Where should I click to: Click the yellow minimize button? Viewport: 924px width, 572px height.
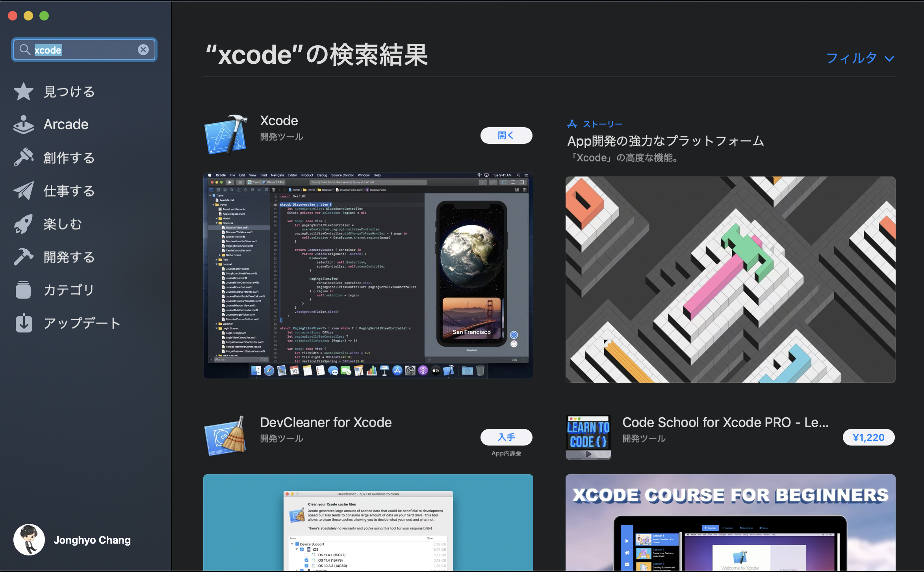(28, 16)
